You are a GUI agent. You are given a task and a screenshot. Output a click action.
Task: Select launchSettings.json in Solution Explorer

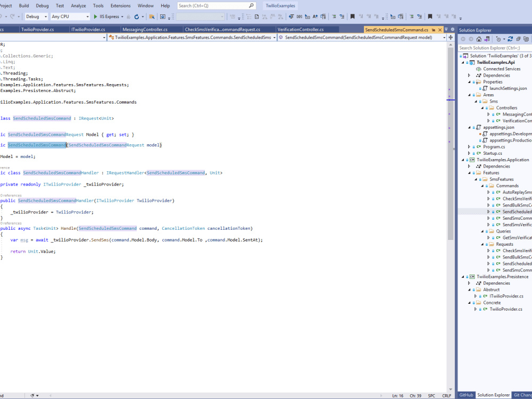[x=508, y=88]
